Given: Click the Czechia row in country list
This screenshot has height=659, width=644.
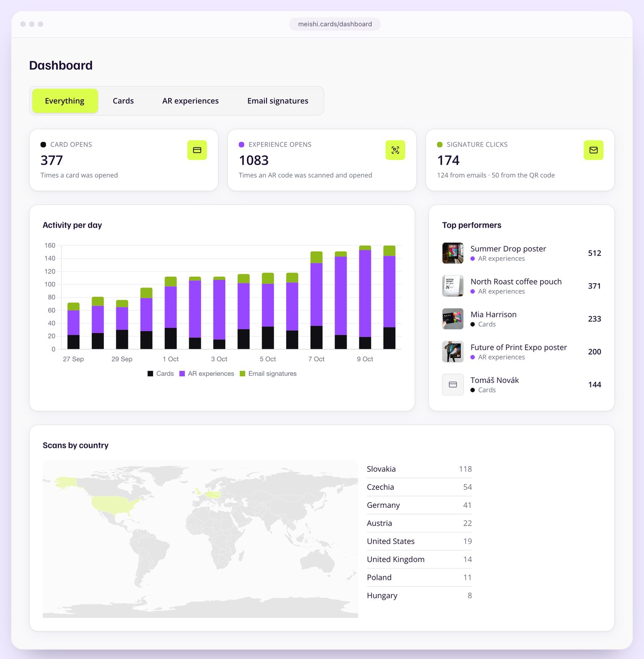Looking at the screenshot, I should tap(419, 487).
